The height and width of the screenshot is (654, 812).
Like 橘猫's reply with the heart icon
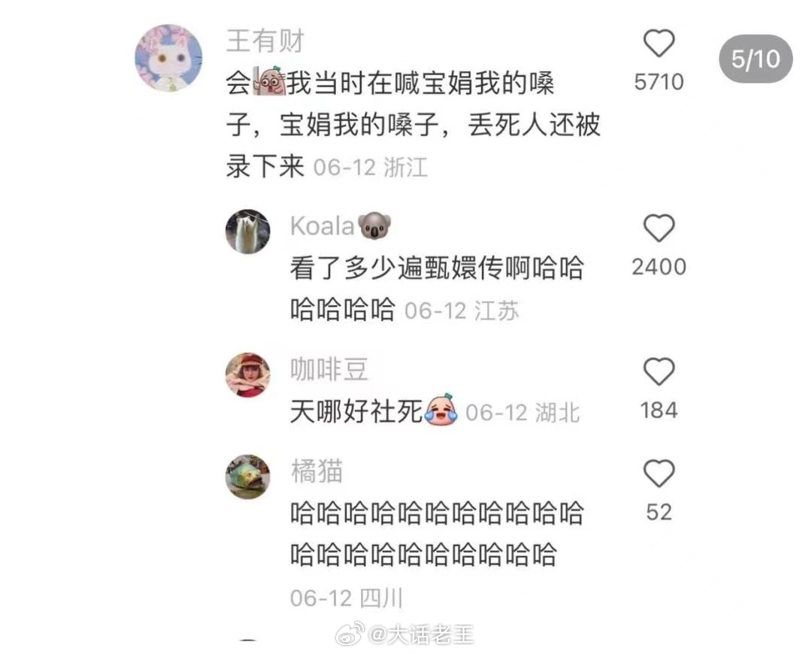click(x=659, y=474)
